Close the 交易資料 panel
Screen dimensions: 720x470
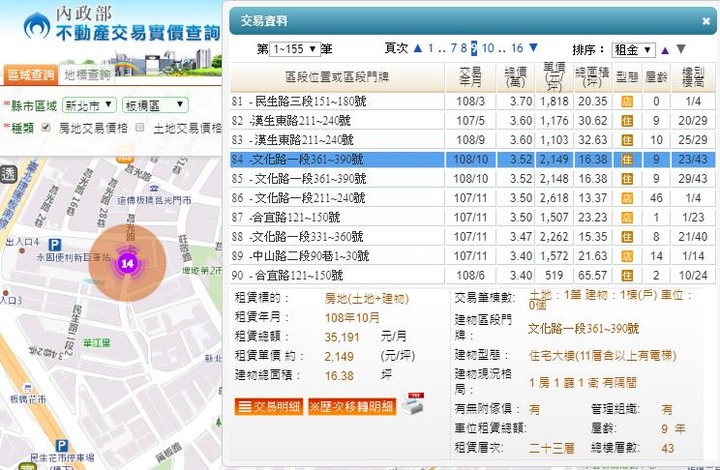[x=706, y=21]
